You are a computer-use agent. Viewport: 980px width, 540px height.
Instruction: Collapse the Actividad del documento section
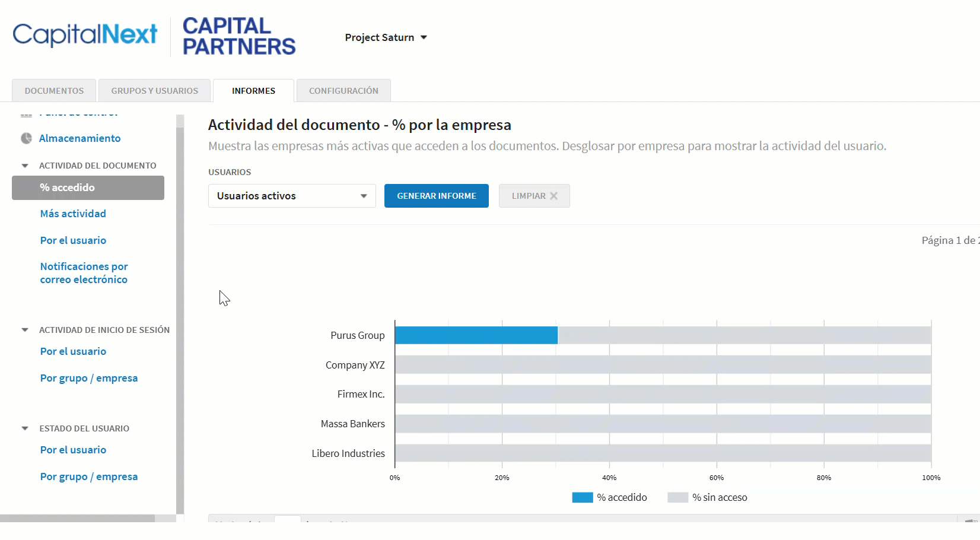[25, 166]
